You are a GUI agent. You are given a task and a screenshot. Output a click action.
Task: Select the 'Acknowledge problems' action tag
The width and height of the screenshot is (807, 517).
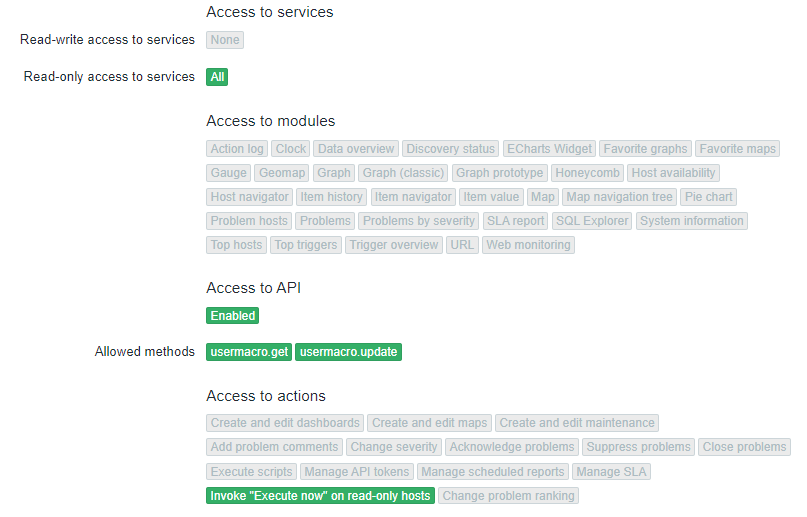[512, 447]
